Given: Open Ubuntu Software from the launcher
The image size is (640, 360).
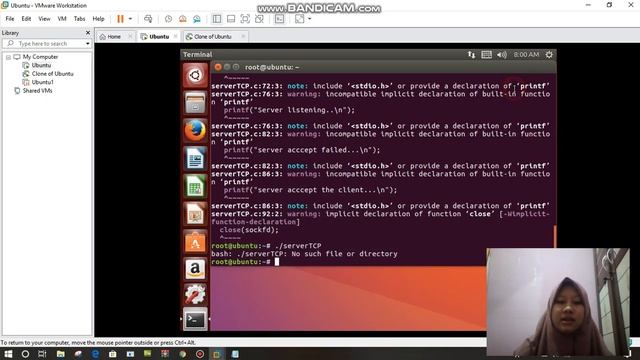Looking at the screenshot, I should (x=195, y=242).
